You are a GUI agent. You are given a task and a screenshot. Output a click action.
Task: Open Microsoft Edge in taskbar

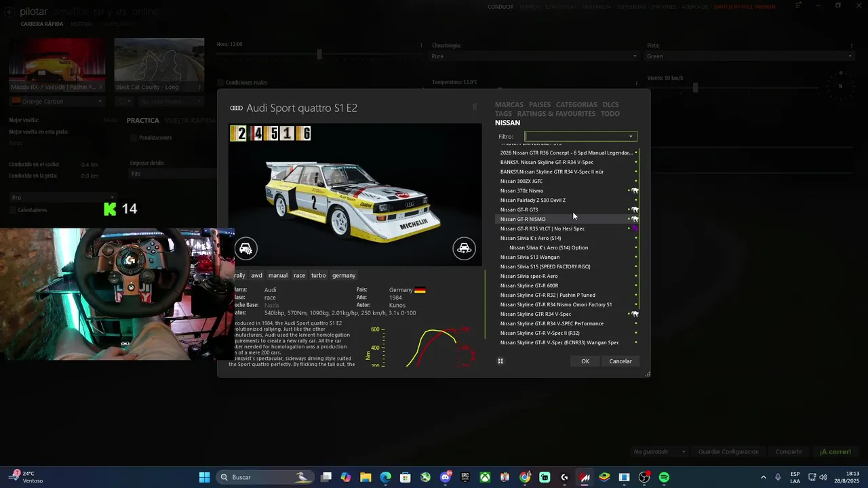(x=386, y=477)
